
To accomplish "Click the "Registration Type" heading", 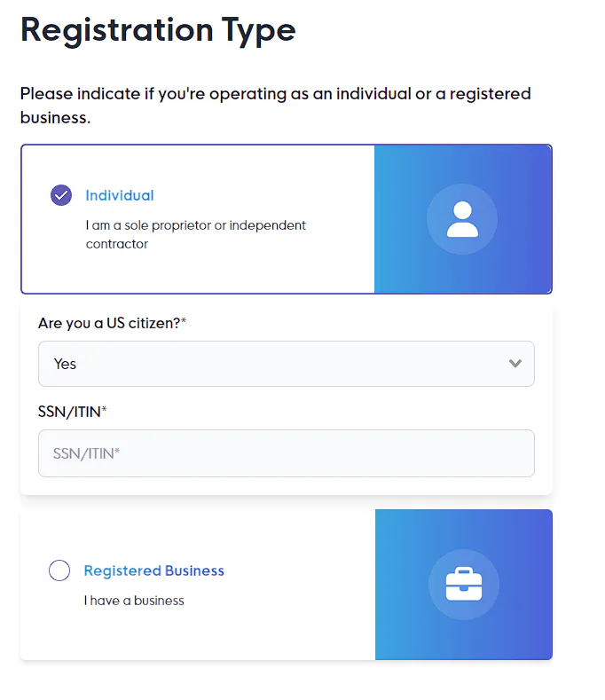I will pos(158,29).
